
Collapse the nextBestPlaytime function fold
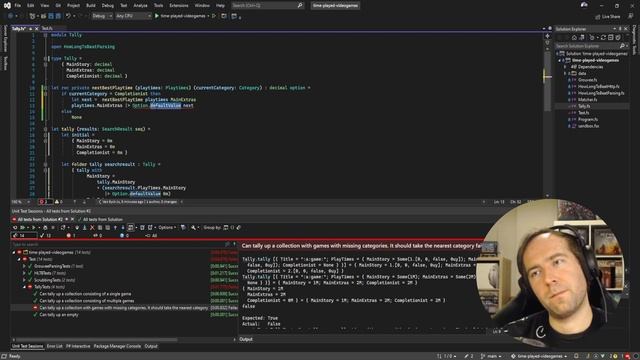[x=45, y=88]
